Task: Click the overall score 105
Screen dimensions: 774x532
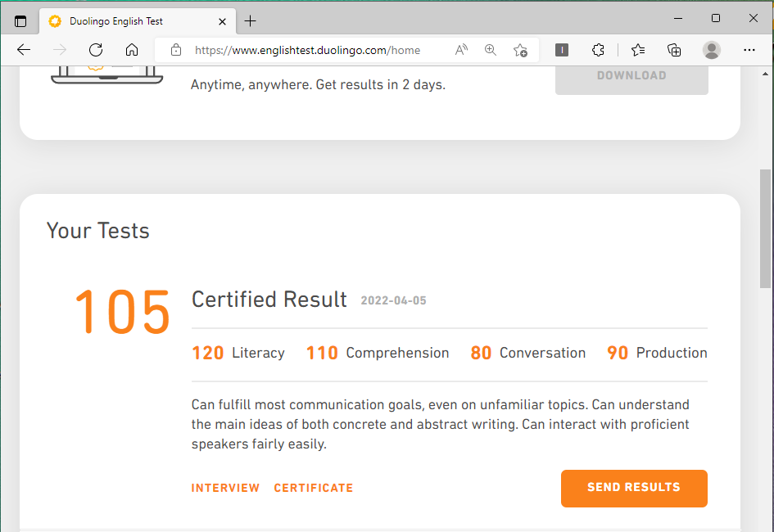Action: tap(122, 312)
